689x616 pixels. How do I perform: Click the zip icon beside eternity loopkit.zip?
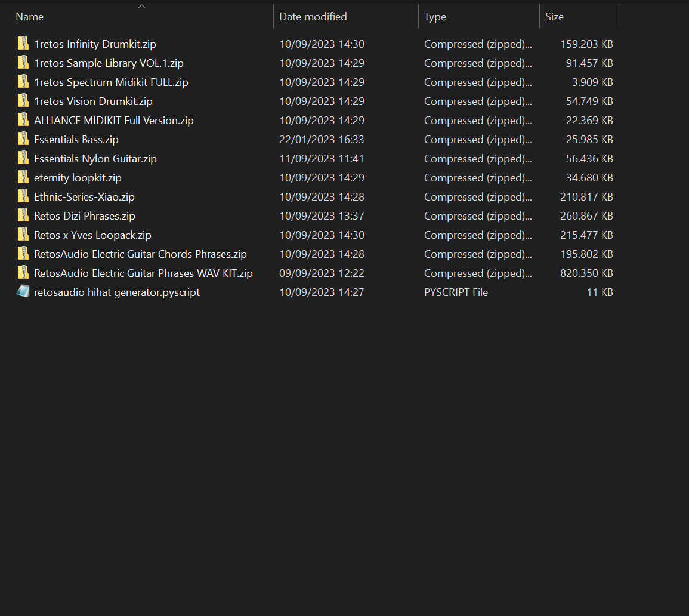(x=23, y=177)
